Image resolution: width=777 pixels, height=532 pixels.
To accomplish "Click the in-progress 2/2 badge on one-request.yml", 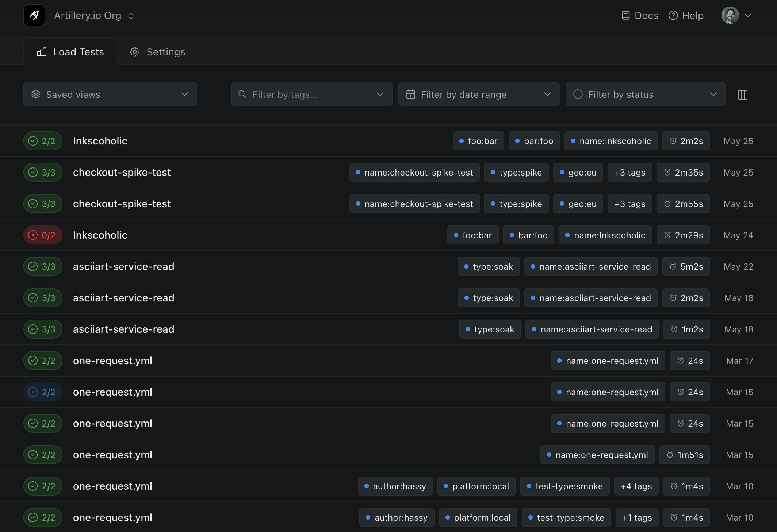I will pyautogui.click(x=43, y=392).
